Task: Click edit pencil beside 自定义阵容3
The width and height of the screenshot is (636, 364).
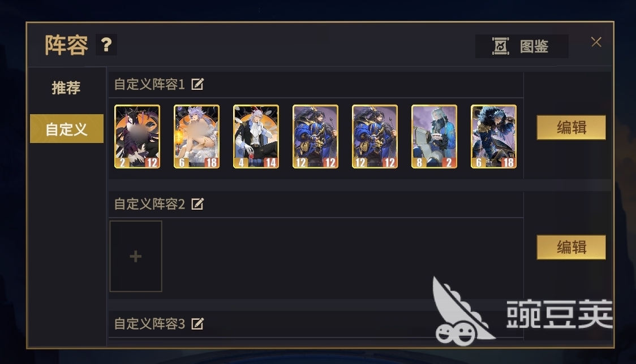Action: click(197, 323)
